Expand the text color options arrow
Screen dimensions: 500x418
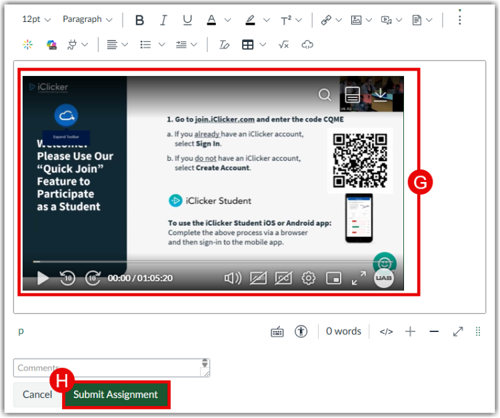point(228,20)
